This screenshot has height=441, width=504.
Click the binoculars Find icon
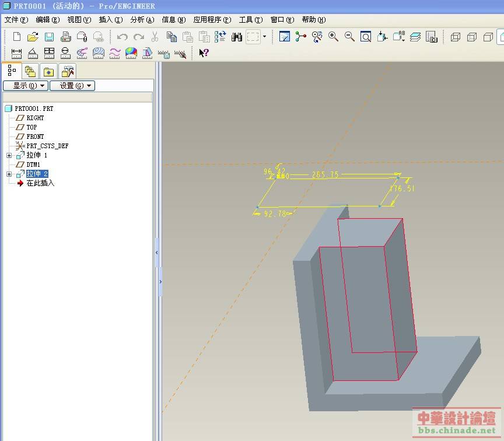point(237,37)
